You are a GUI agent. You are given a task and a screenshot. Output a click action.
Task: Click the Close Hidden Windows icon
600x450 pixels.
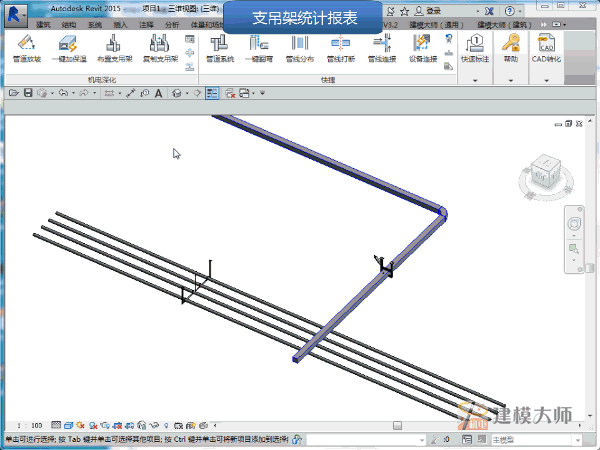click(230, 93)
